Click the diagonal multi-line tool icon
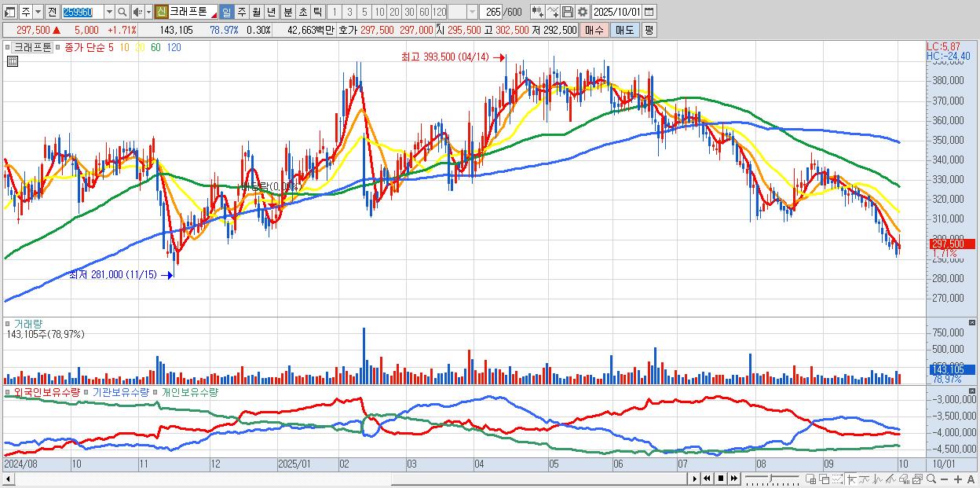 tap(890, 479)
